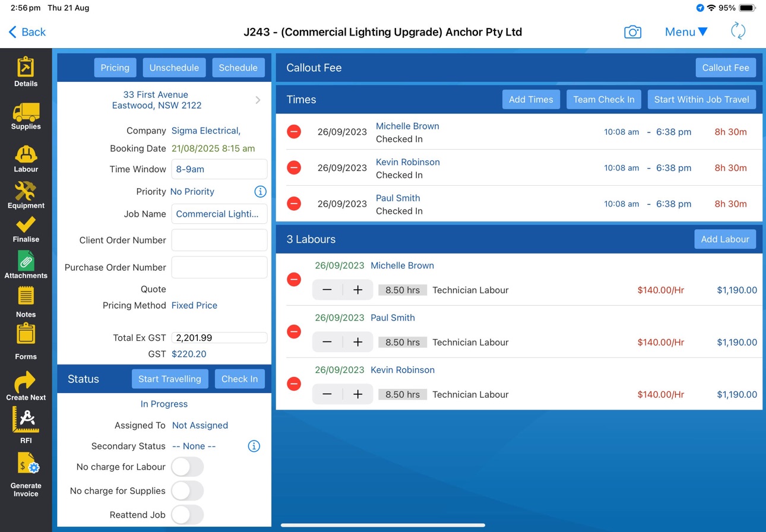This screenshot has width=766, height=532.
Task: Enable No charge for Supplies switch
Action: click(188, 490)
